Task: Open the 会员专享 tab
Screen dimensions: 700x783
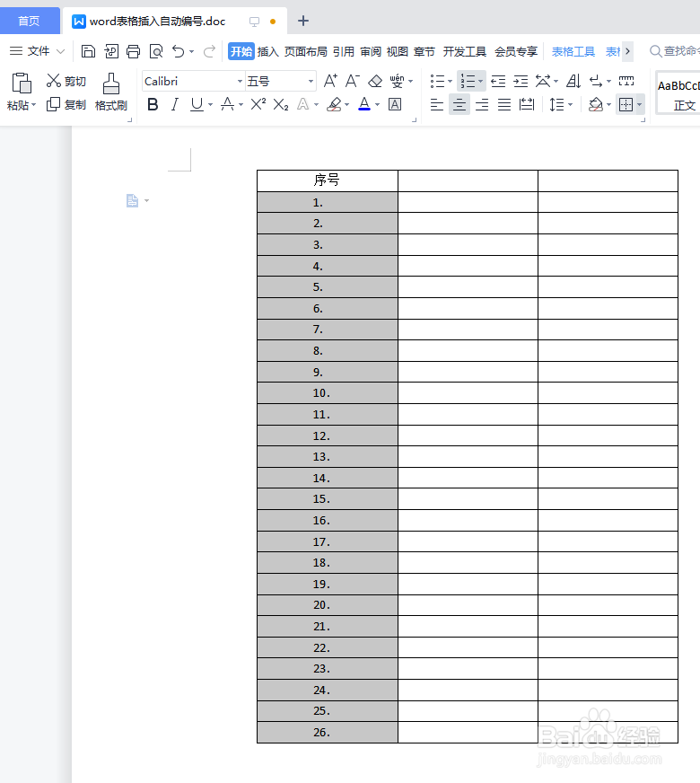Action: coord(516,51)
